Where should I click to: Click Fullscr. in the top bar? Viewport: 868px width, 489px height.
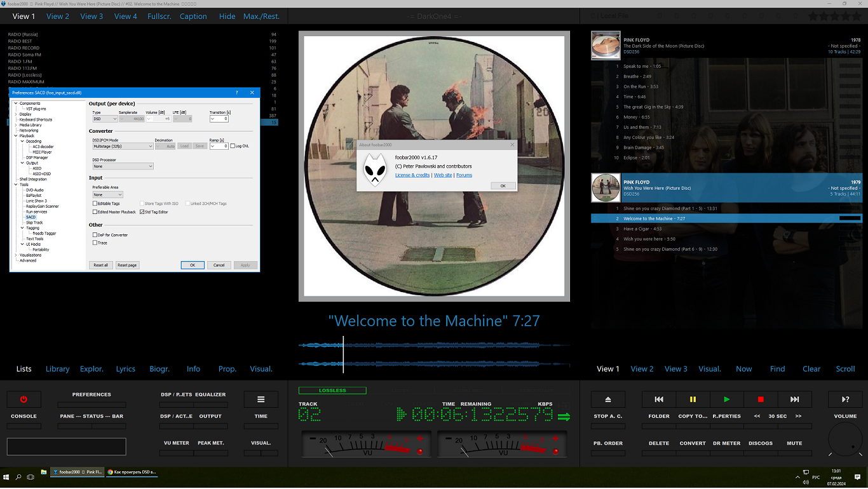(159, 16)
